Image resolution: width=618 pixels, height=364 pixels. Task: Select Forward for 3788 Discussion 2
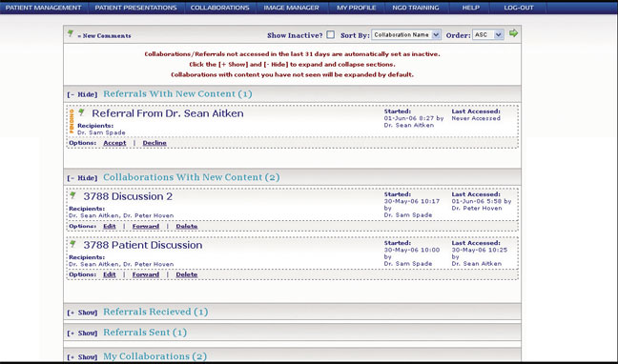(x=146, y=226)
